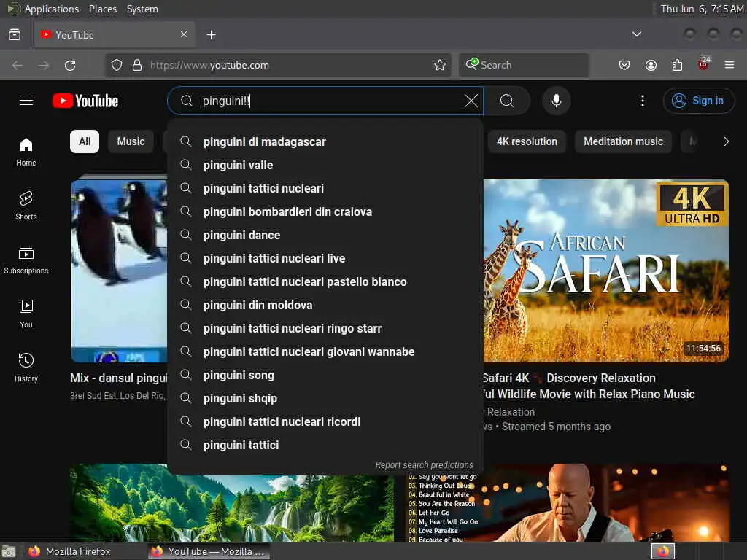Choose suggestion pinguini tattici nucleari ringo starr
The height and width of the screenshot is (560, 747).
click(325, 328)
